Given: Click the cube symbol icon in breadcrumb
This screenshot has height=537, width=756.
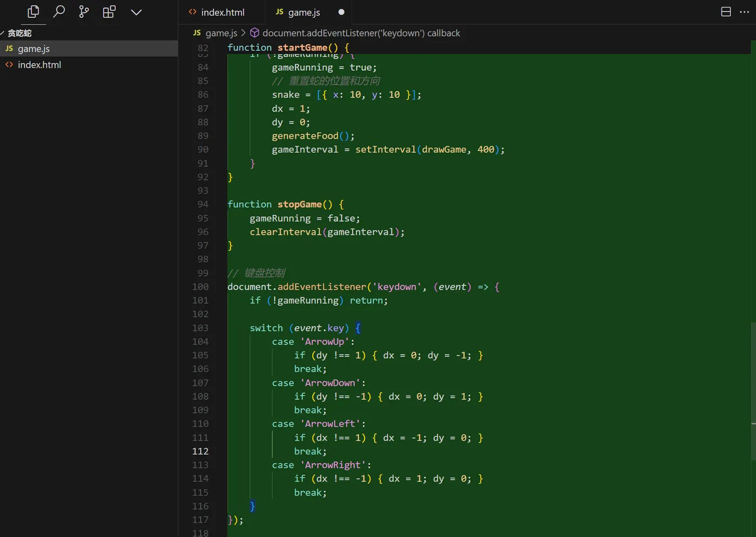Looking at the screenshot, I should (x=254, y=33).
